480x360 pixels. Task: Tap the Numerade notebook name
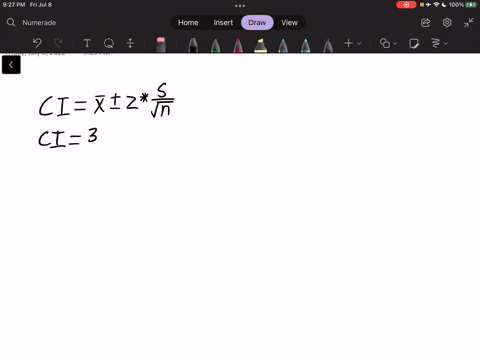[39, 23]
